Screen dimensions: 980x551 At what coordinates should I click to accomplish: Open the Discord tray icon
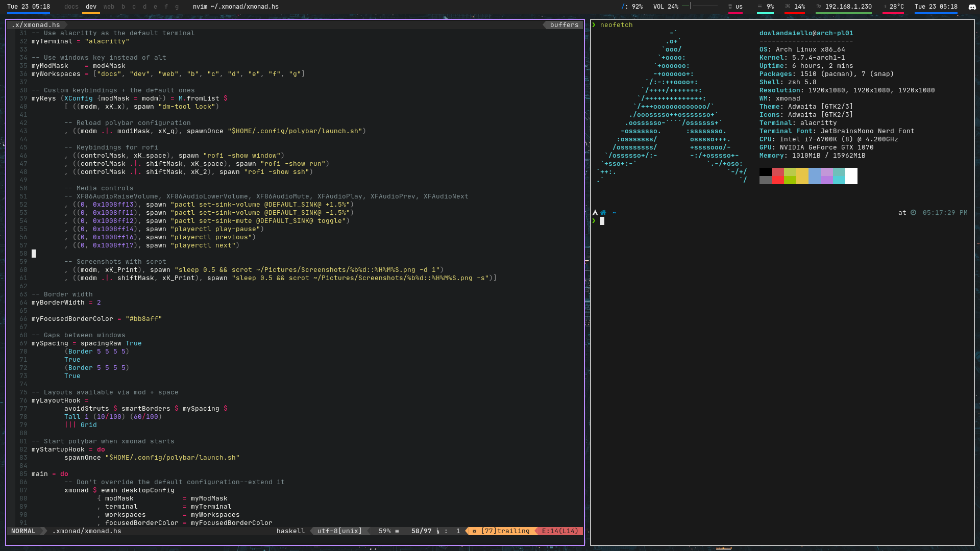(x=972, y=7)
